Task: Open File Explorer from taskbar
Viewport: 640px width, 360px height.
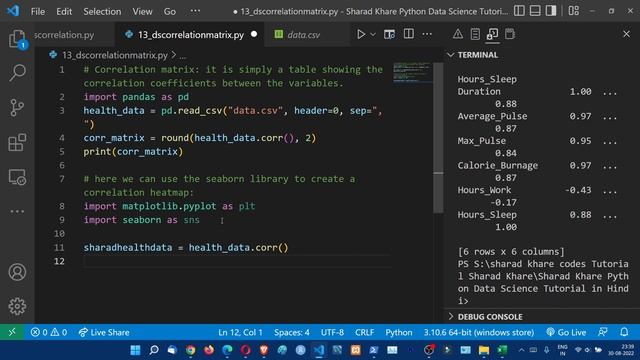Action: click(x=484, y=350)
